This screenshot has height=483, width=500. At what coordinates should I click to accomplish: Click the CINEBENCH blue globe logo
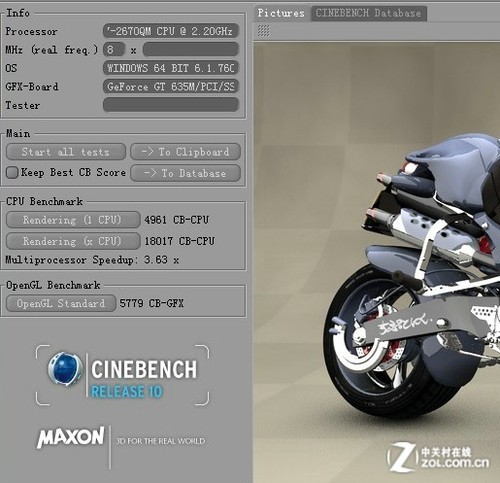pos(65,368)
